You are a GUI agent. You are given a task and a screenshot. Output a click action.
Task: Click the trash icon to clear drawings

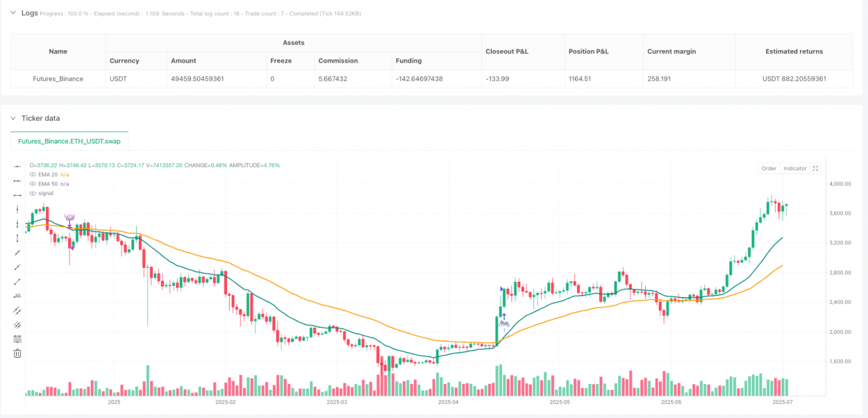pos(17,353)
